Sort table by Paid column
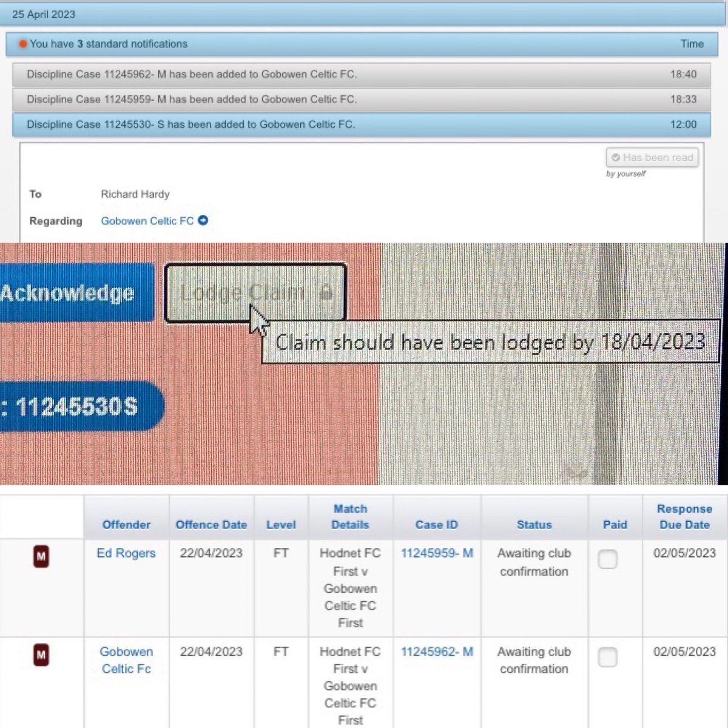 pyautogui.click(x=615, y=525)
